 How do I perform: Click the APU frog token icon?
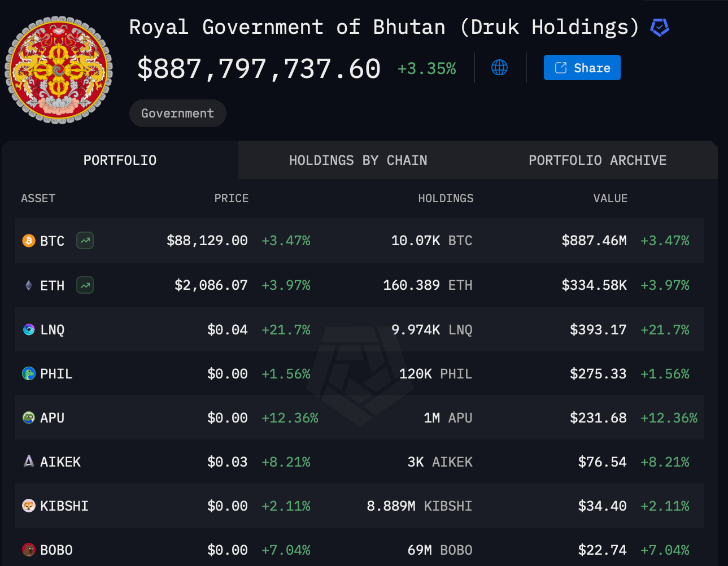[28, 417]
